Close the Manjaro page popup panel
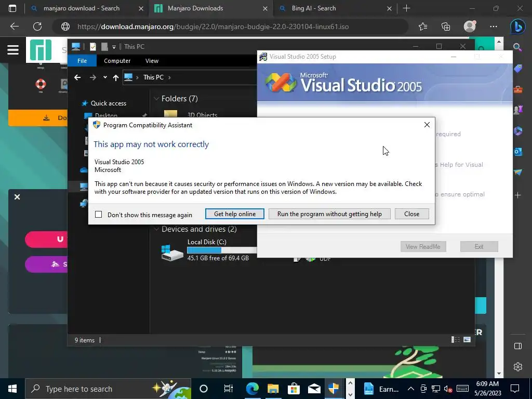This screenshot has width=532, height=399. coord(17,197)
